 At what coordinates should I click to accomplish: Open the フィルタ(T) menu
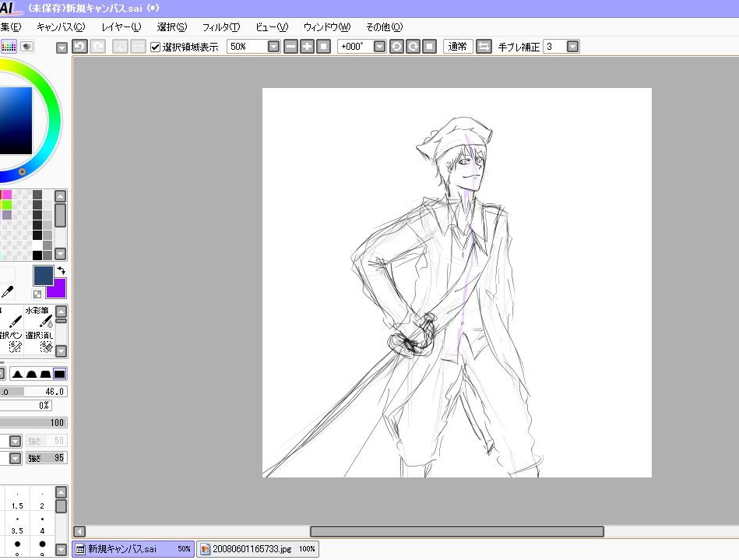tap(221, 26)
